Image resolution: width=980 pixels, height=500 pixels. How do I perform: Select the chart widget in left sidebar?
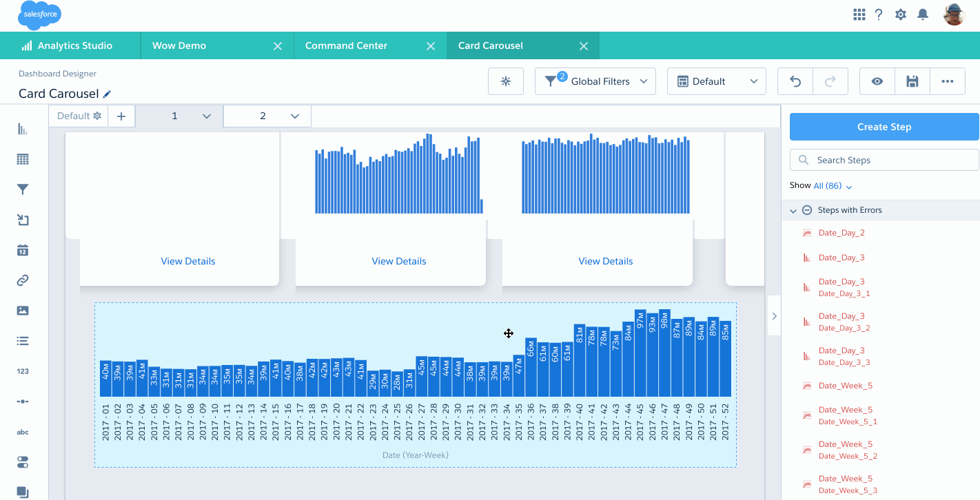[23, 129]
